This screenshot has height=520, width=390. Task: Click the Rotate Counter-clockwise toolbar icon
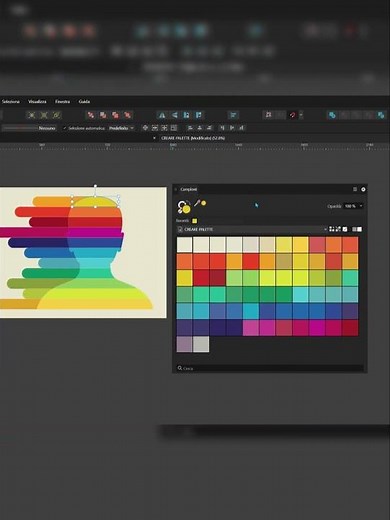click(186, 115)
